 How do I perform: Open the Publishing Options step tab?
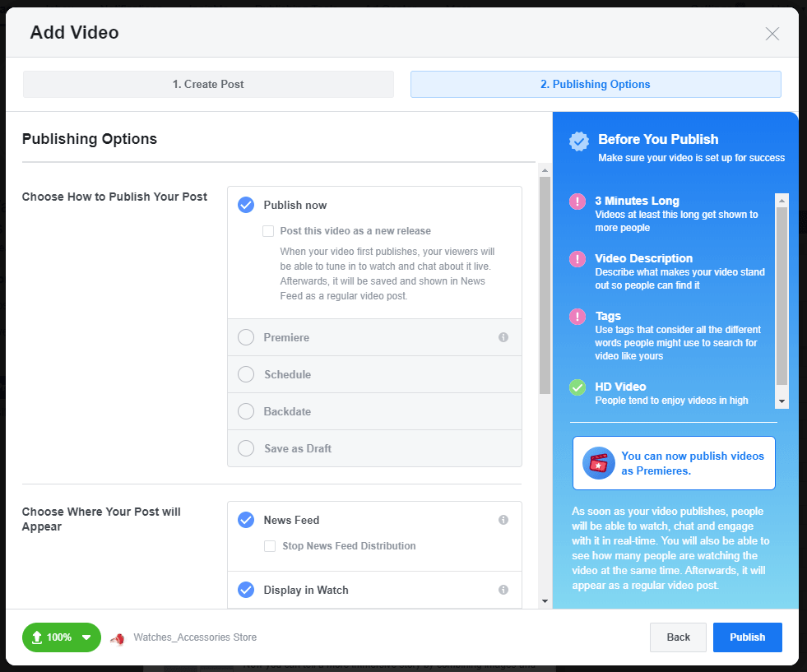596,85
